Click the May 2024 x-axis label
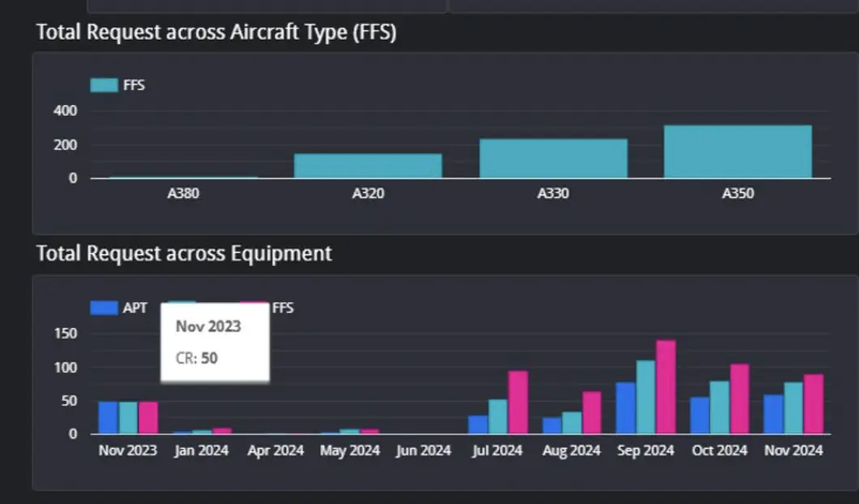The width and height of the screenshot is (859, 504). point(350,451)
